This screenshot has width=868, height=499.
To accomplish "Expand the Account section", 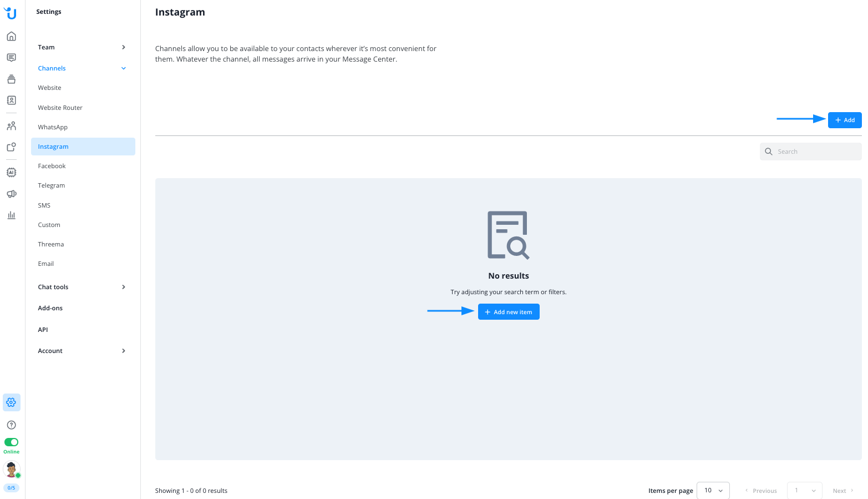I will 82,351.
